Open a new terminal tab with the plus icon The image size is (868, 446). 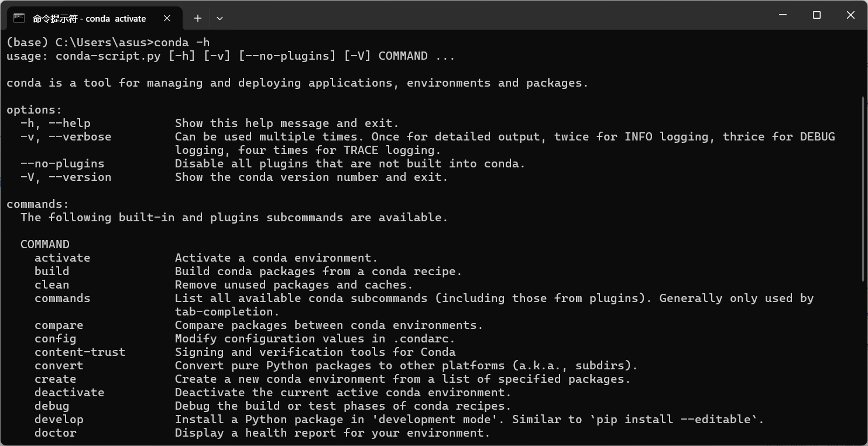pos(198,18)
